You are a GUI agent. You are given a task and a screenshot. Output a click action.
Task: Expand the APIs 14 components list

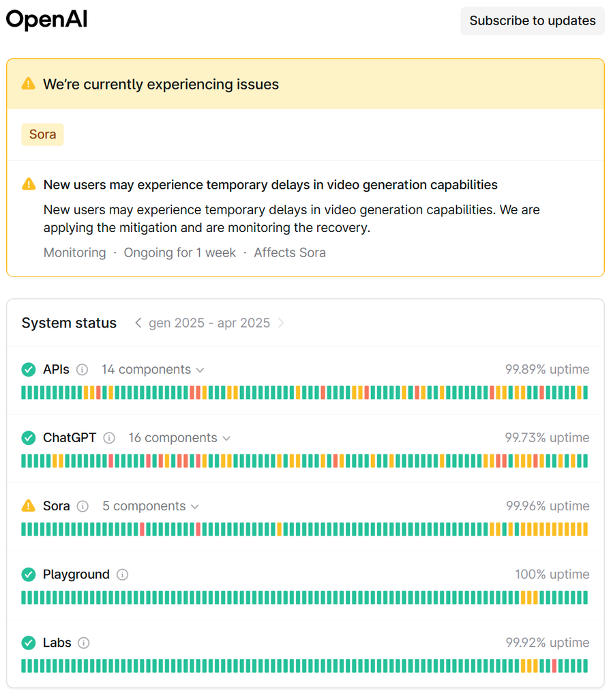point(153,370)
